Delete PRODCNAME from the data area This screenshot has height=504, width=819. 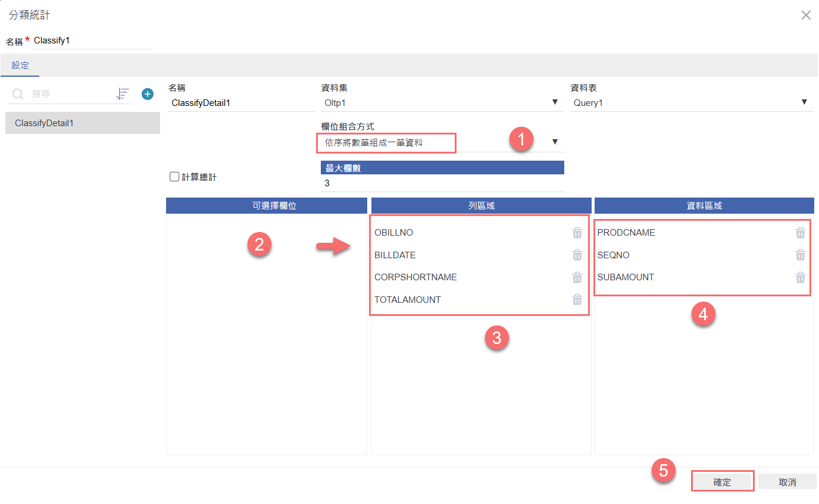coord(800,233)
